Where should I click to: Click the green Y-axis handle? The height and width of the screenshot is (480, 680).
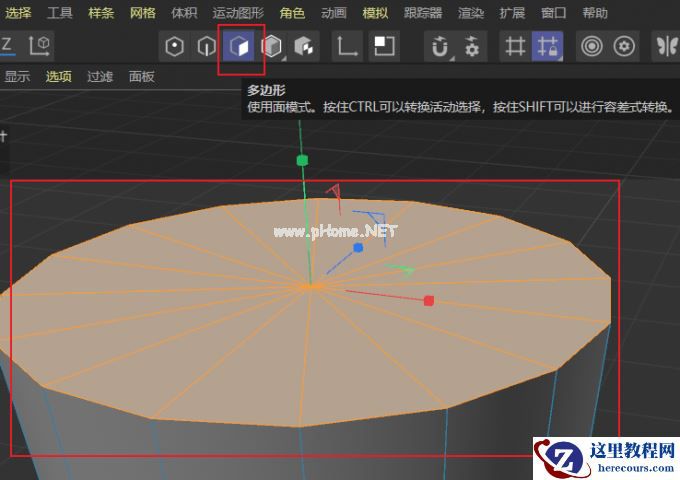302,160
